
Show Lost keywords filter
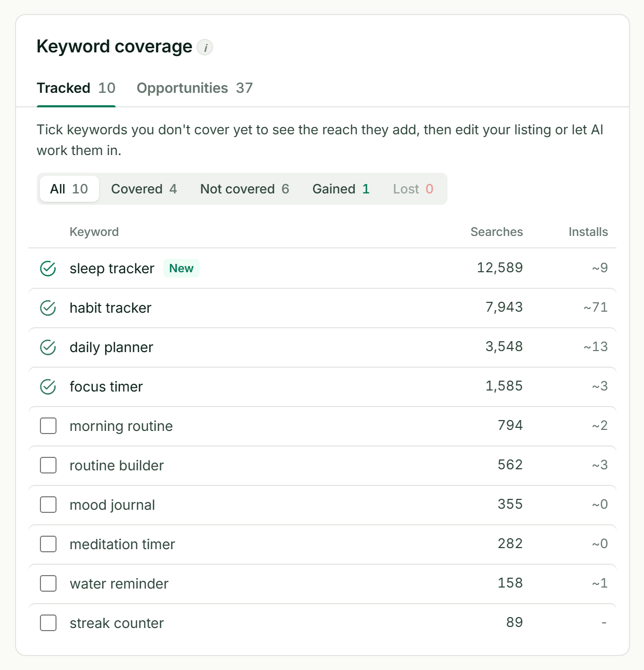[413, 189]
